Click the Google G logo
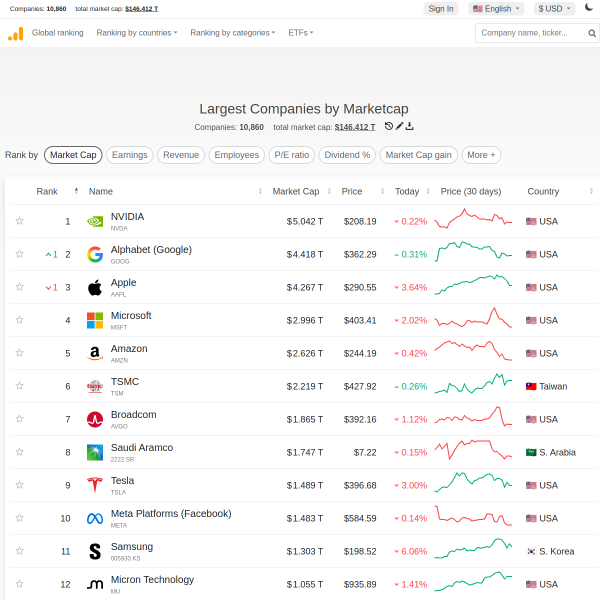The width and height of the screenshot is (600, 600). point(95,254)
